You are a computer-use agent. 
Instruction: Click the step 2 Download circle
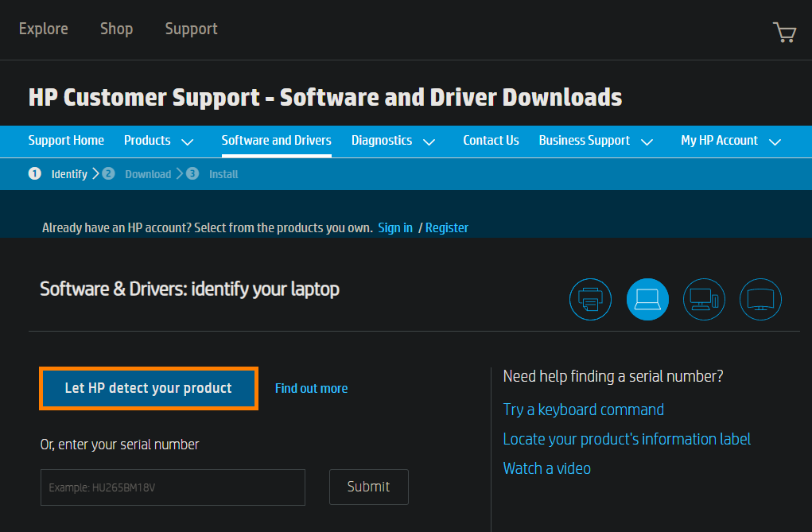click(108, 173)
